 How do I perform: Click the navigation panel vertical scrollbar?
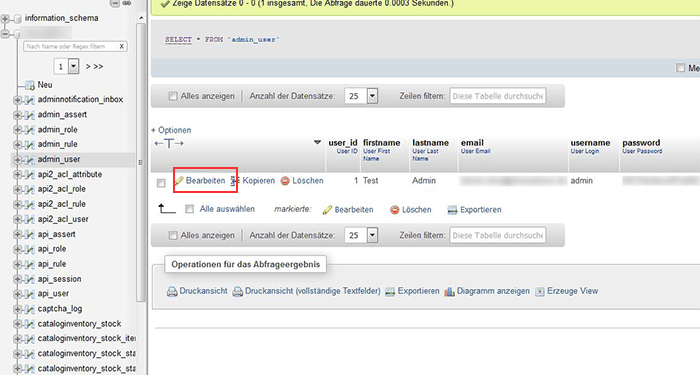point(141,162)
